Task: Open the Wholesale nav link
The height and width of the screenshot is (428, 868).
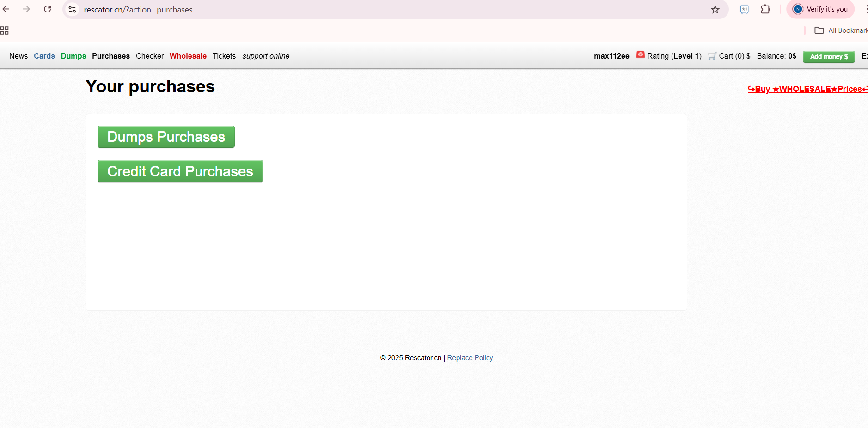Action: click(188, 56)
